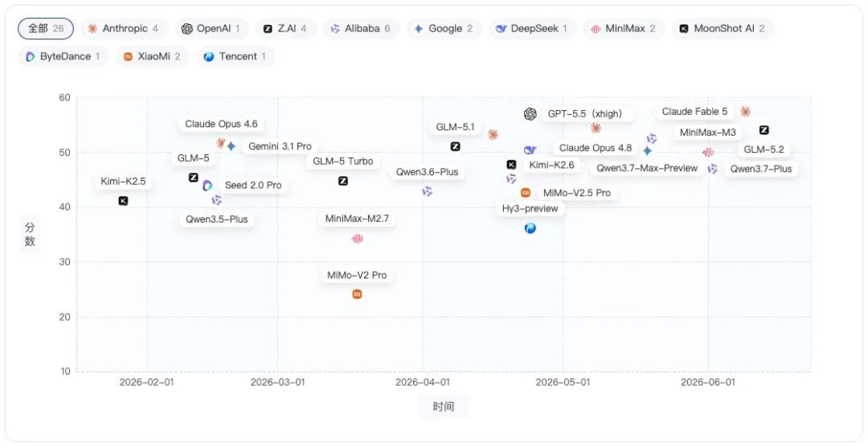This screenshot has height=446, width=868.
Task: Click the Claude Fable 5 label
Action: 694,112
